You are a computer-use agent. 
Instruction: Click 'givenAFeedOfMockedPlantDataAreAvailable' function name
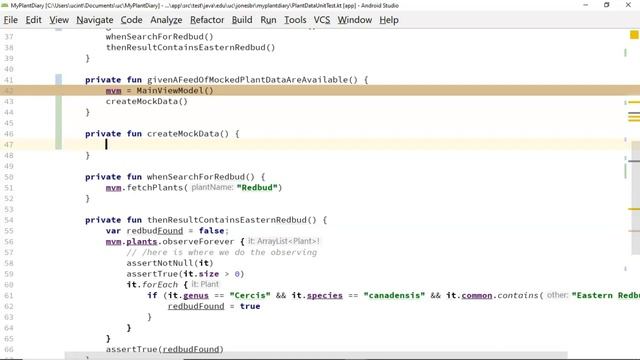tap(247, 80)
